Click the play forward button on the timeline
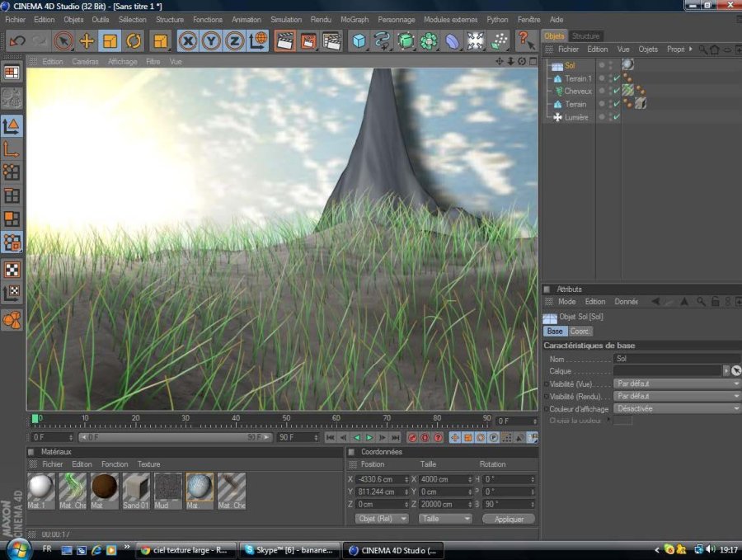Viewport: 742px width, 560px height. (x=369, y=437)
